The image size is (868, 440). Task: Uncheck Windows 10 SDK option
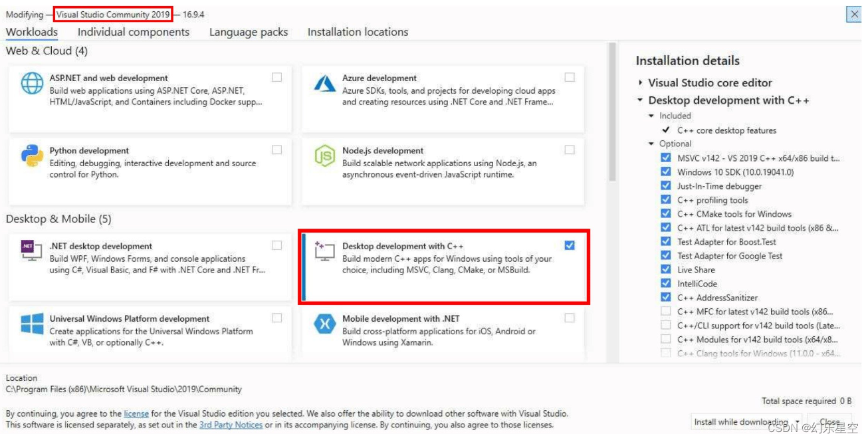pyautogui.click(x=665, y=172)
